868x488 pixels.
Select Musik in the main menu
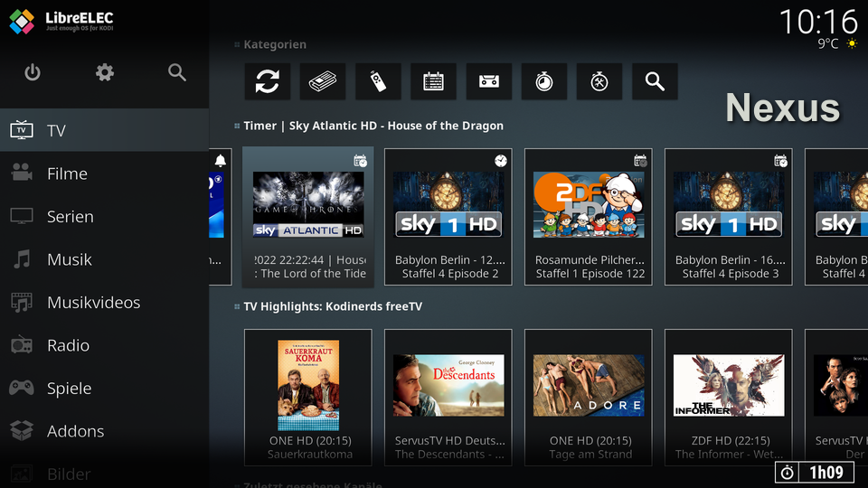click(x=105, y=259)
